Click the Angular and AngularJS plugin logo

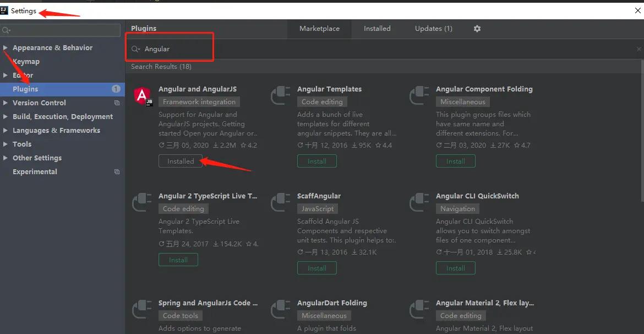click(143, 96)
